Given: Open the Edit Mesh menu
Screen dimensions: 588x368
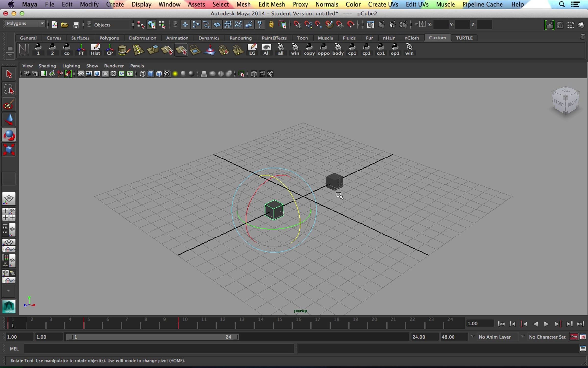Looking at the screenshot, I should click(x=272, y=4).
